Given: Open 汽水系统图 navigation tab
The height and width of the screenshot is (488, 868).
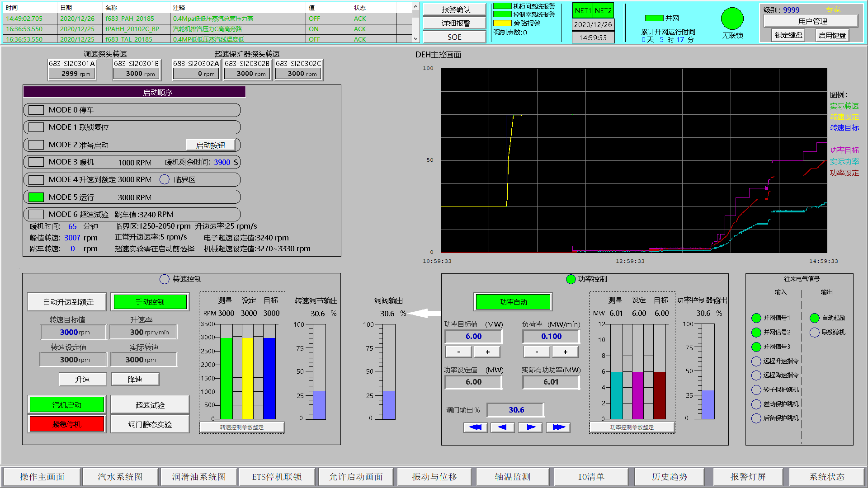Looking at the screenshot, I should [120, 477].
